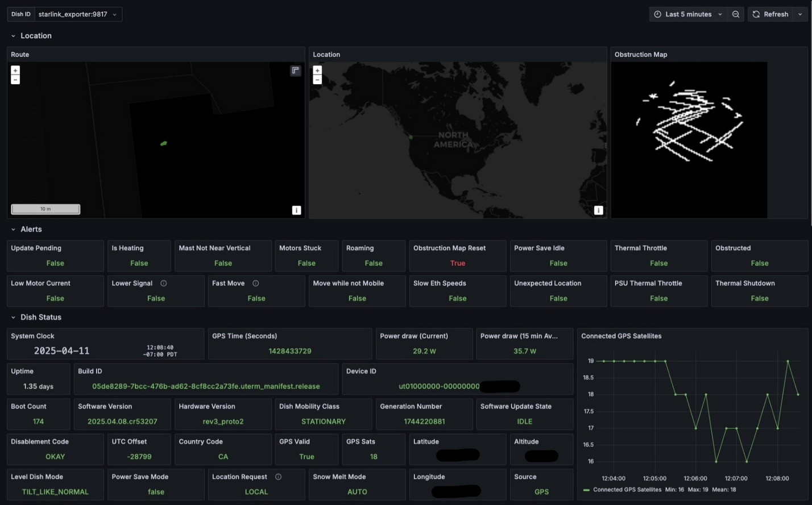This screenshot has height=505, width=812.
Task: Click the Fast Move info icon
Action: coord(256,283)
